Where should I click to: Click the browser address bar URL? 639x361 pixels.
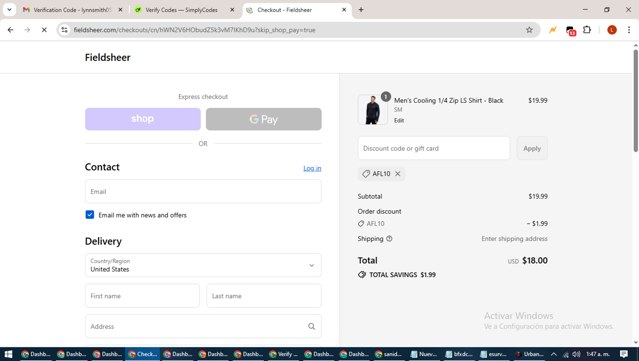[x=194, y=30]
